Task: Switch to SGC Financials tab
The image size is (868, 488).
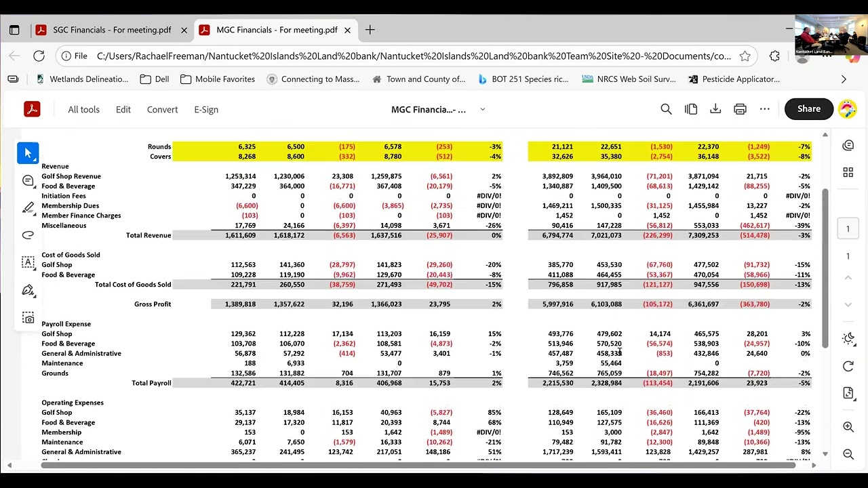Action: (111, 30)
